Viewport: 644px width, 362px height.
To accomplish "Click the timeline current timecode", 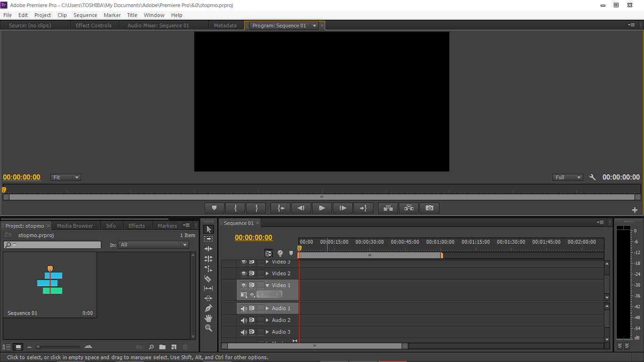I will (254, 238).
